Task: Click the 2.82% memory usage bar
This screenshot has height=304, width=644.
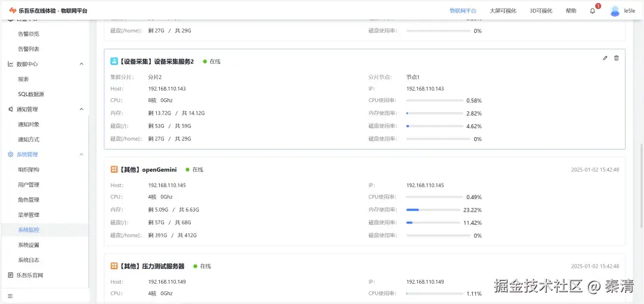Action: 435,113
